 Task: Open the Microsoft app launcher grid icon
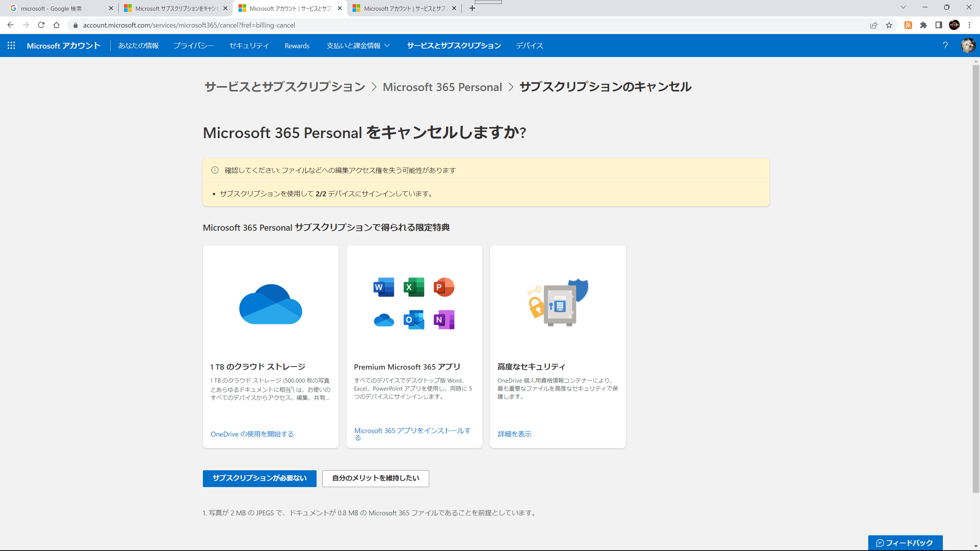point(11,46)
